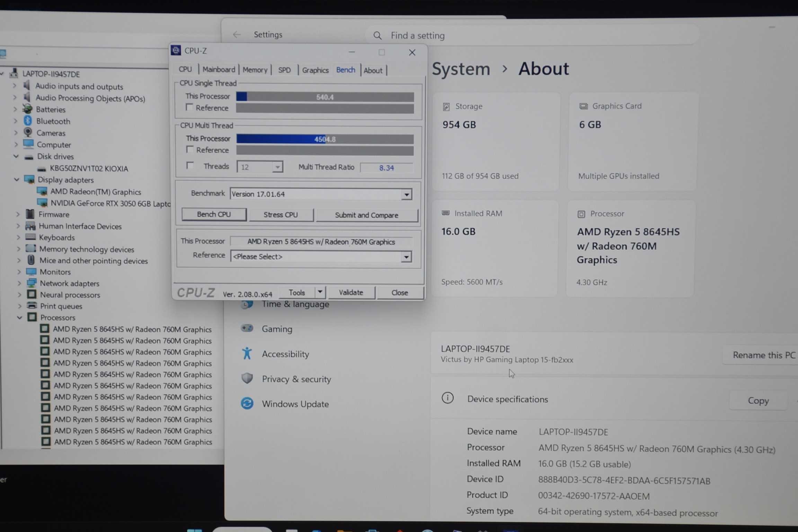
Task: Open the Benchmark version dropdown
Action: pyautogui.click(x=407, y=194)
